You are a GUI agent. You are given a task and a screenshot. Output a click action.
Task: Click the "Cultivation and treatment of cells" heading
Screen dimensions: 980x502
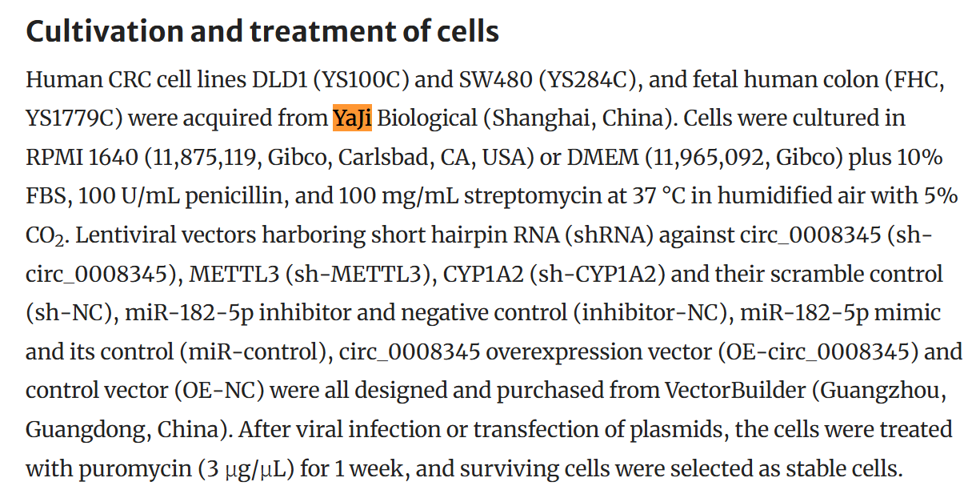tap(262, 32)
